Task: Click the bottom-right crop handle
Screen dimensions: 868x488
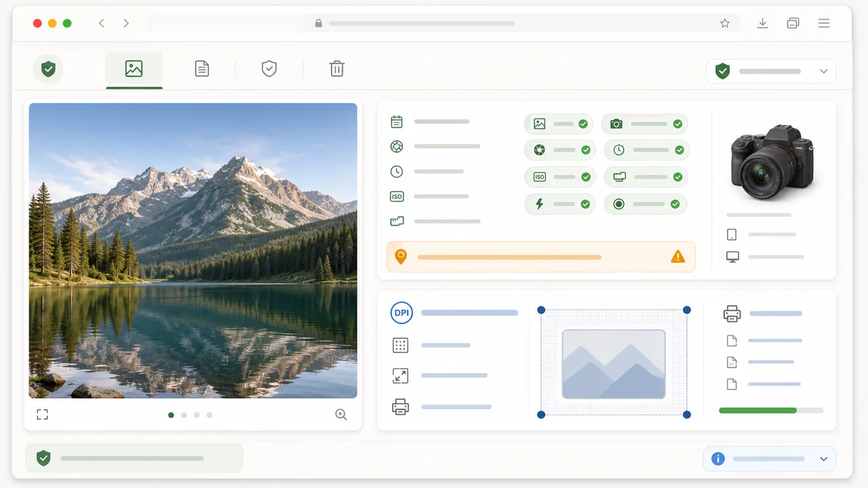Action: click(687, 414)
